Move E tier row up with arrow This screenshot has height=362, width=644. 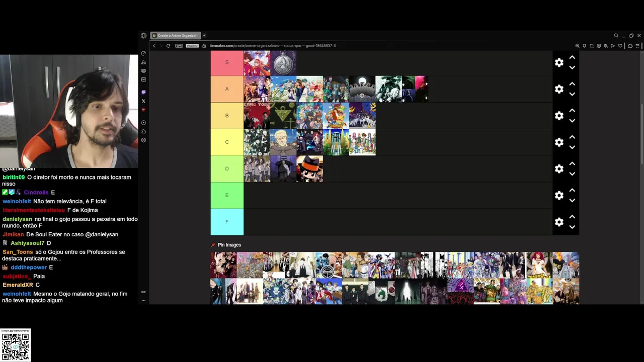click(572, 191)
